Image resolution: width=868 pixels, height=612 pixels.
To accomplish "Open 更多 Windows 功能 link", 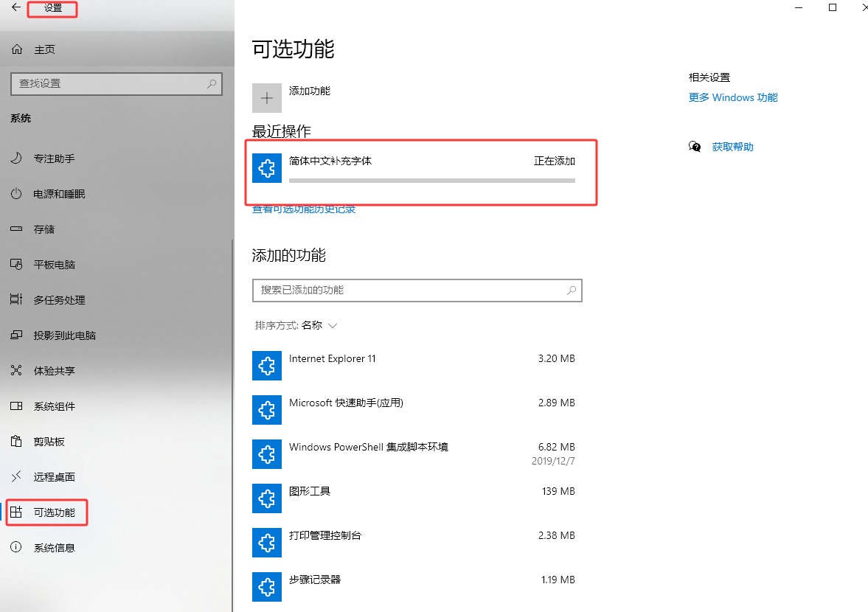I will [x=732, y=97].
